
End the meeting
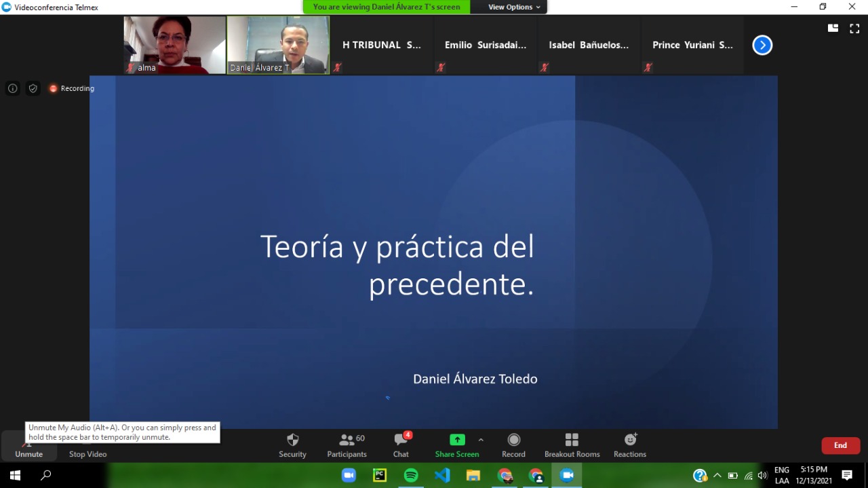[840, 445]
